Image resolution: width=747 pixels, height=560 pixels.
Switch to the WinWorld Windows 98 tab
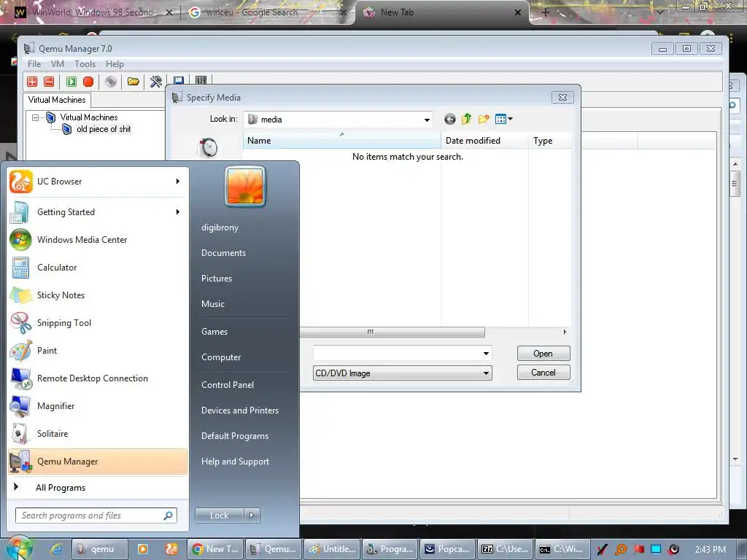(92, 12)
